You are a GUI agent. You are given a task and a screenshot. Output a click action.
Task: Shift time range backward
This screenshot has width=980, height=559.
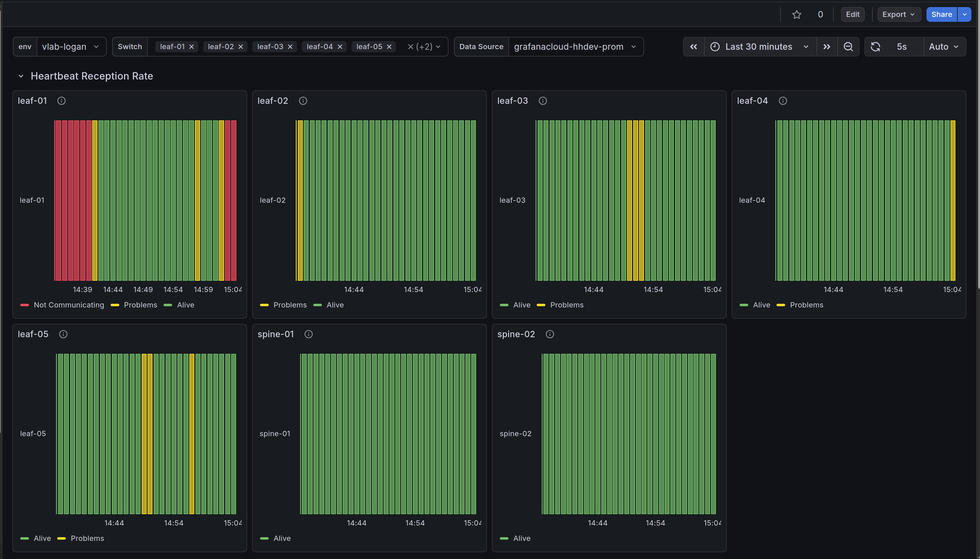pos(694,47)
